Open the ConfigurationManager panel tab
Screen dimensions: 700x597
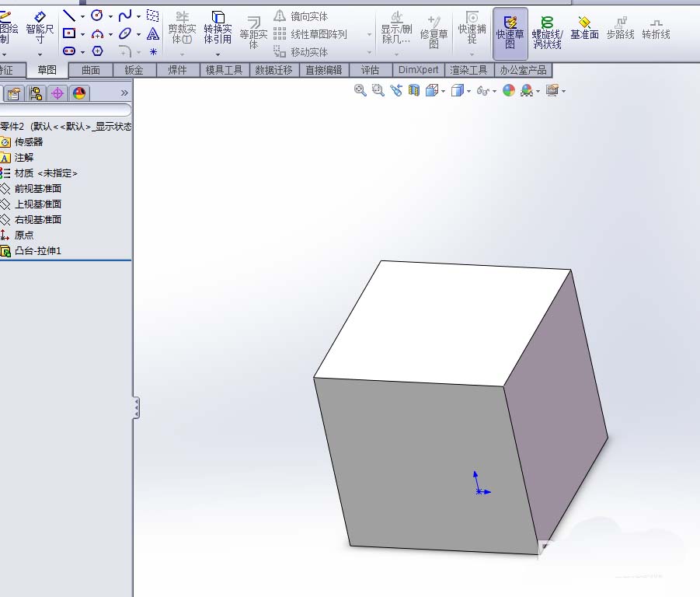36,93
